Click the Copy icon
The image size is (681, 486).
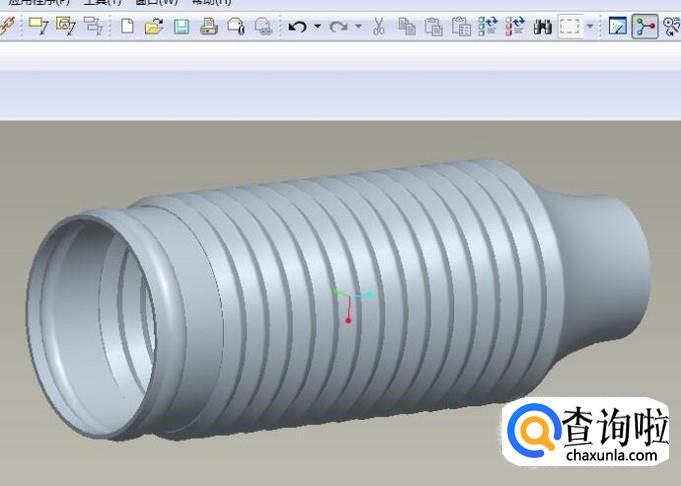406,27
